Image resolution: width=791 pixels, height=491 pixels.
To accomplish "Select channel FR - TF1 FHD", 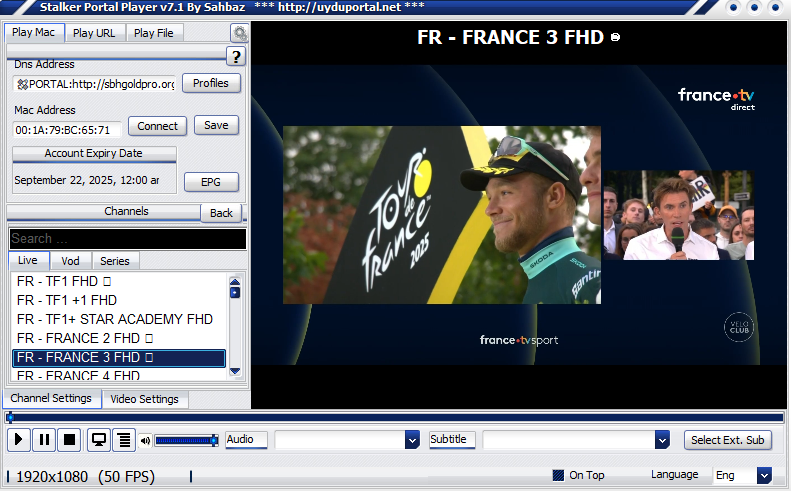I will point(119,282).
